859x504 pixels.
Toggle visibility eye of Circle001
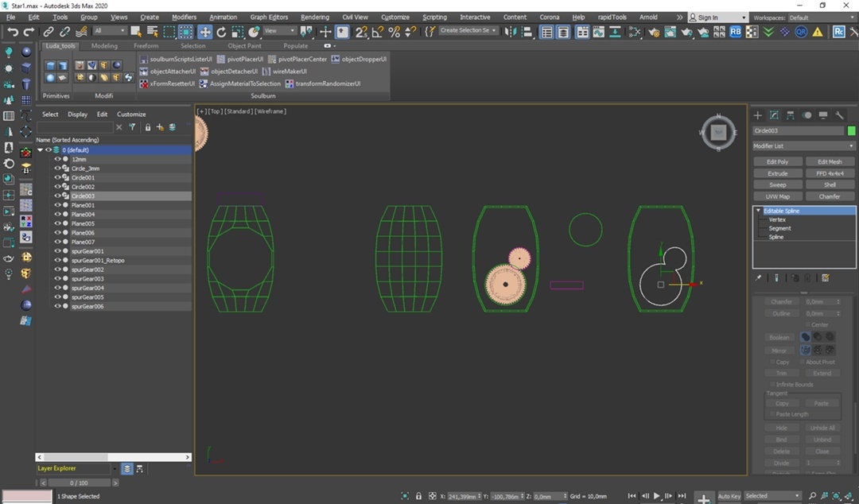click(57, 177)
